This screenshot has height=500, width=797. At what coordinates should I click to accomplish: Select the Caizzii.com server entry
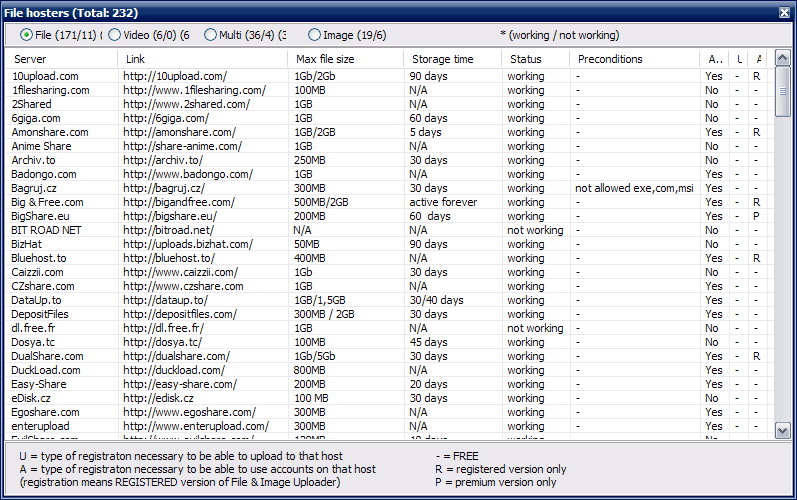[x=38, y=272]
